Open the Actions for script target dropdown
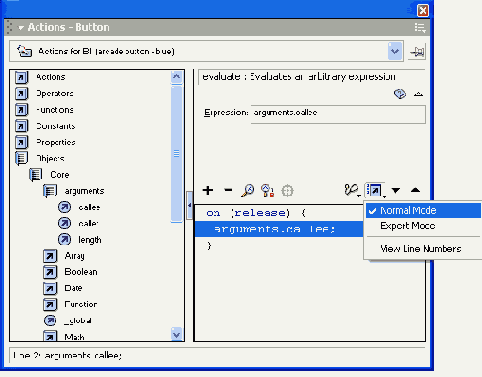 (x=395, y=51)
